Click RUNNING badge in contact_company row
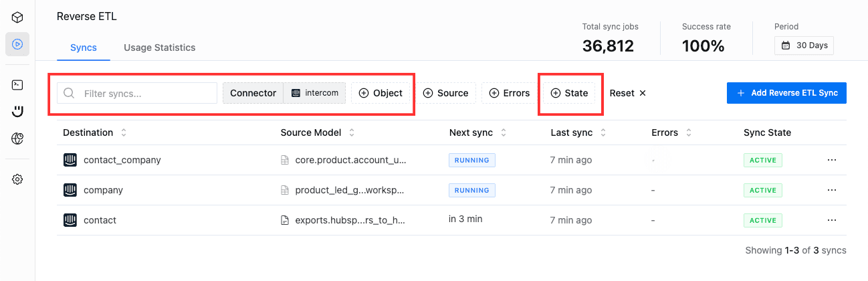The image size is (868, 281). [x=472, y=161]
